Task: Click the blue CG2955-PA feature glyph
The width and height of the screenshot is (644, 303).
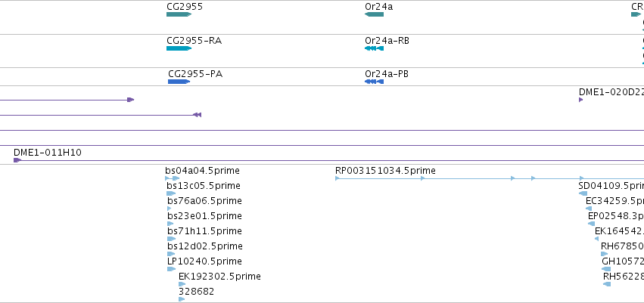Action: [x=179, y=82]
